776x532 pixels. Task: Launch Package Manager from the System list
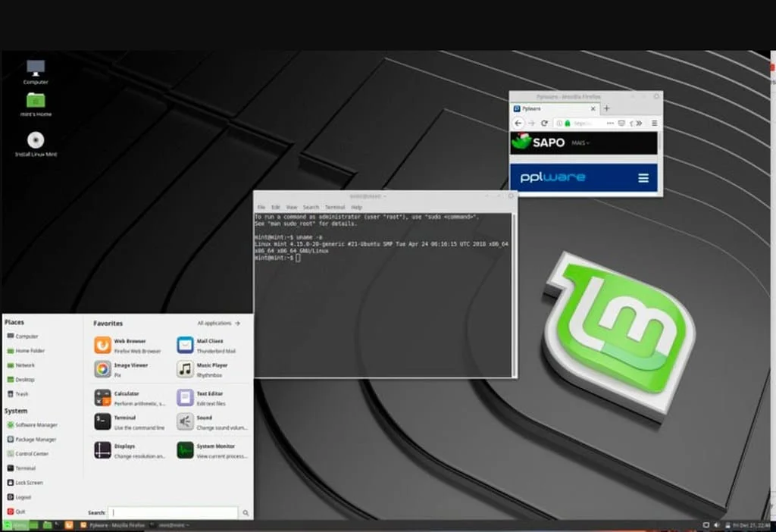pos(32,440)
